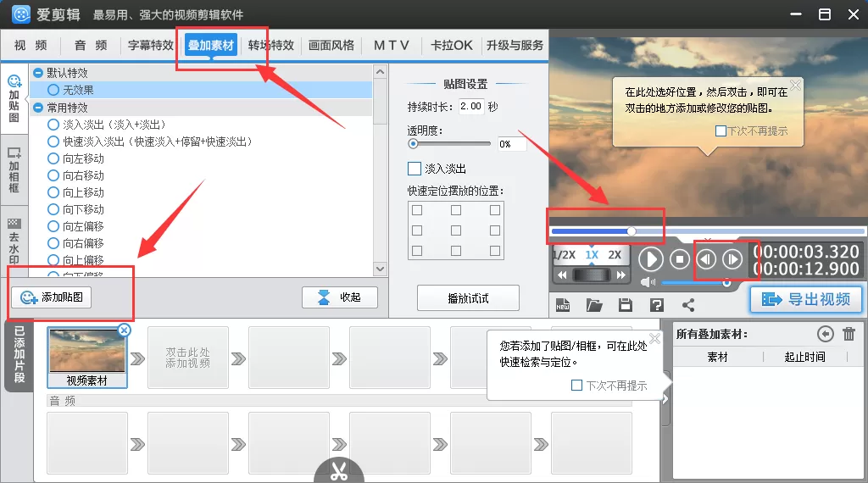868x483 pixels.
Task: Open the 去水印 sidebar panel
Action: [14, 241]
